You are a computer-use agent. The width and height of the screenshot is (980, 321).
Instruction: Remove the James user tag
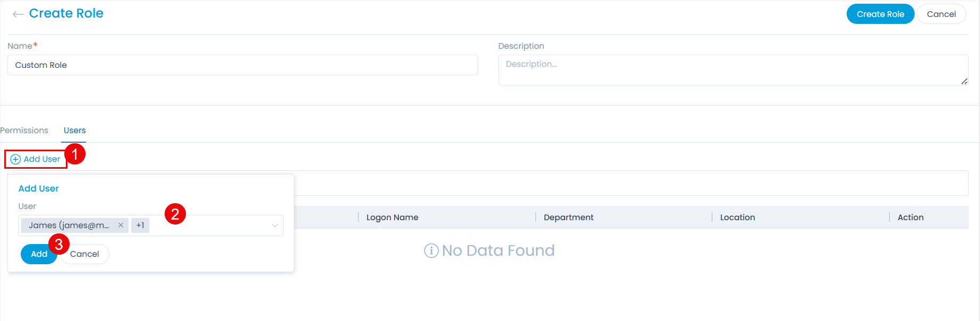pyautogui.click(x=121, y=225)
